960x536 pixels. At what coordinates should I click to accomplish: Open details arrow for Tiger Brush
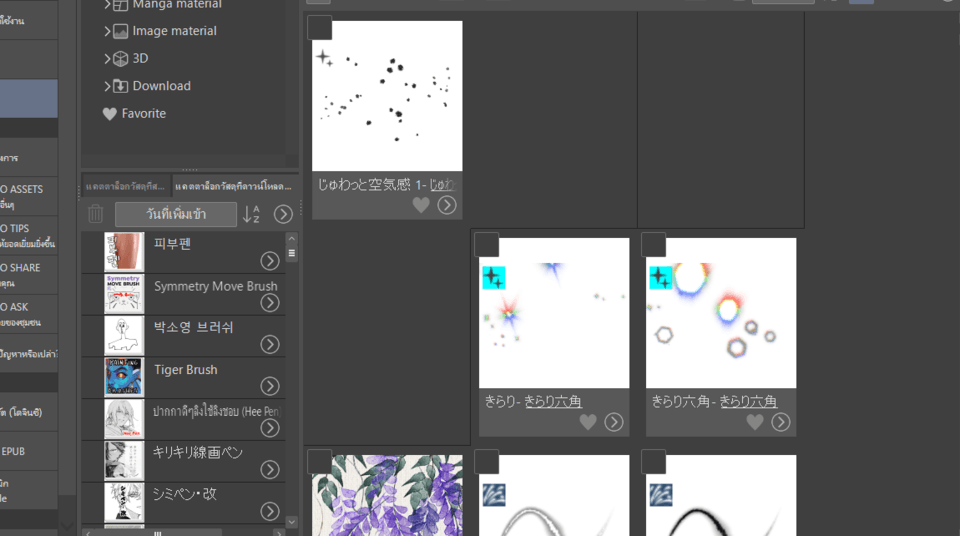click(x=270, y=386)
